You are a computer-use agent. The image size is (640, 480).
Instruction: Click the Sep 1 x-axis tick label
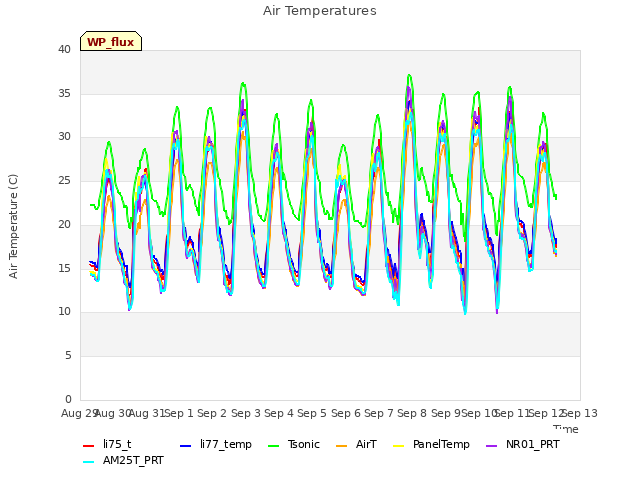pyautogui.click(x=179, y=413)
